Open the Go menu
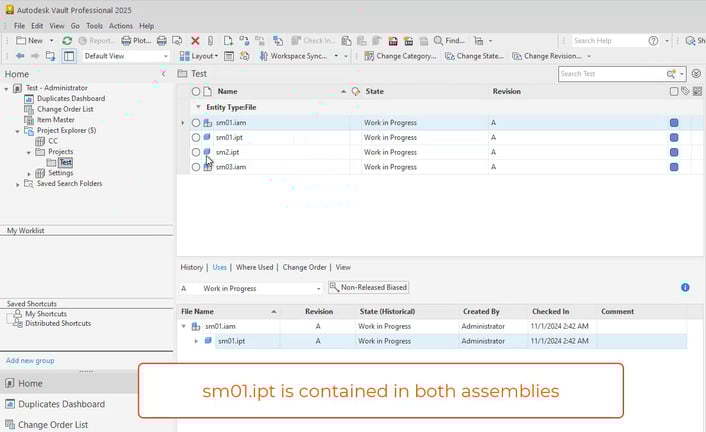This screenshot has height=432, width=706. click(x=75, y=26)
